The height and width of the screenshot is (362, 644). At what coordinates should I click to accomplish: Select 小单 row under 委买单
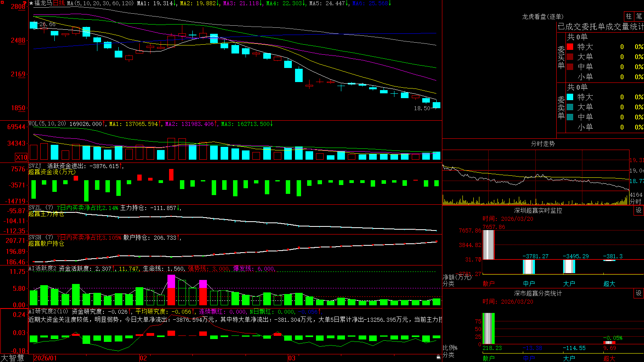[605, 77]
